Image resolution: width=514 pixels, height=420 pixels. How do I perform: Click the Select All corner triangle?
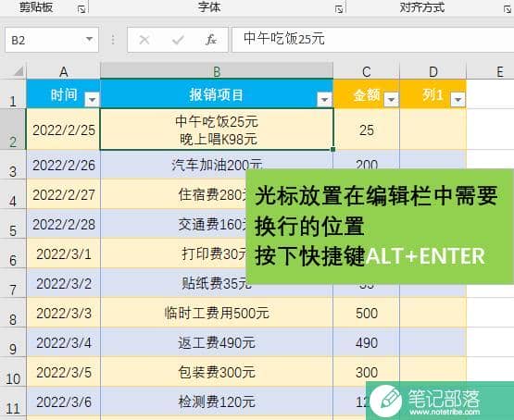18,70
